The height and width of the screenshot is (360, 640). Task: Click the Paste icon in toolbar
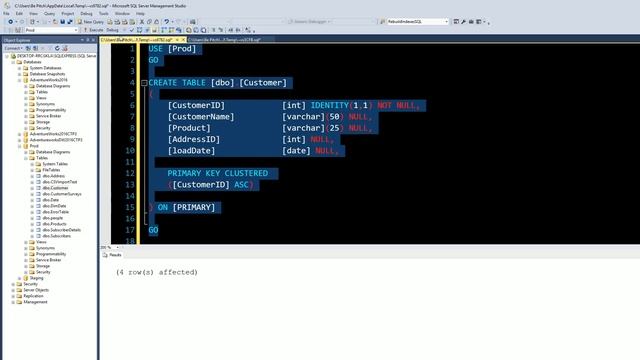(x=156, y=22)
